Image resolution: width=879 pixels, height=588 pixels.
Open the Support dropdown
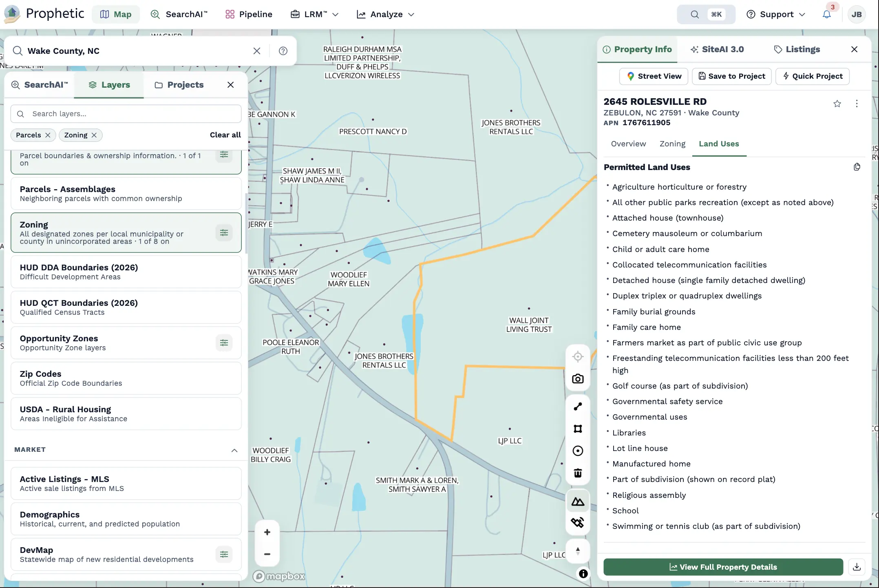click(776, 14)
